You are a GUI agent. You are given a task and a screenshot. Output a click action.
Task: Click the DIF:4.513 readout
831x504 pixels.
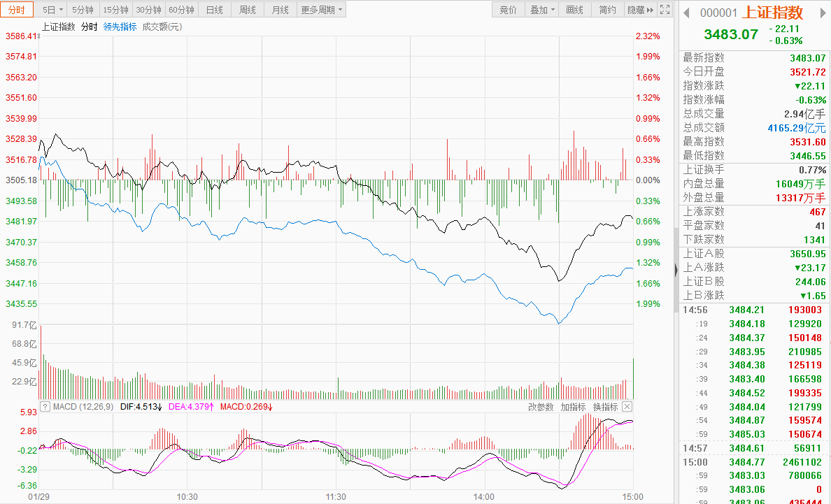point(141,407)
